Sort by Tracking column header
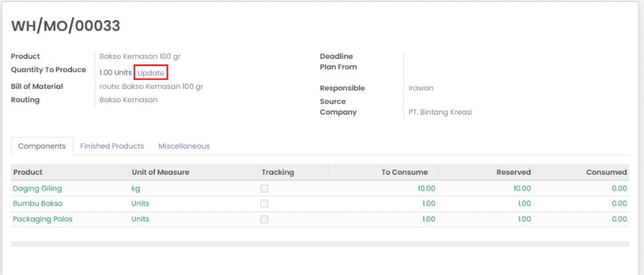 pos(294,172)
